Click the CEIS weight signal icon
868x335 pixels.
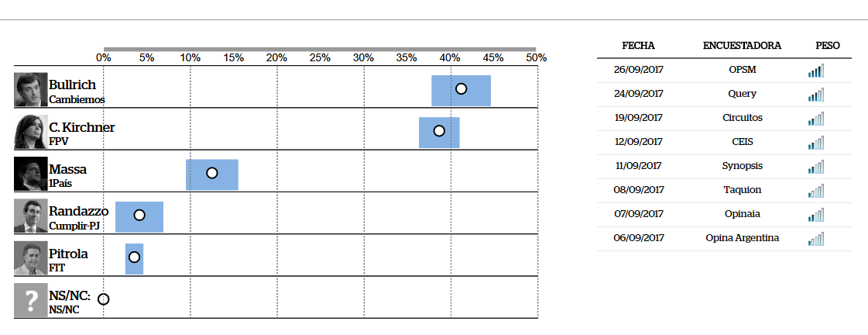815,143
